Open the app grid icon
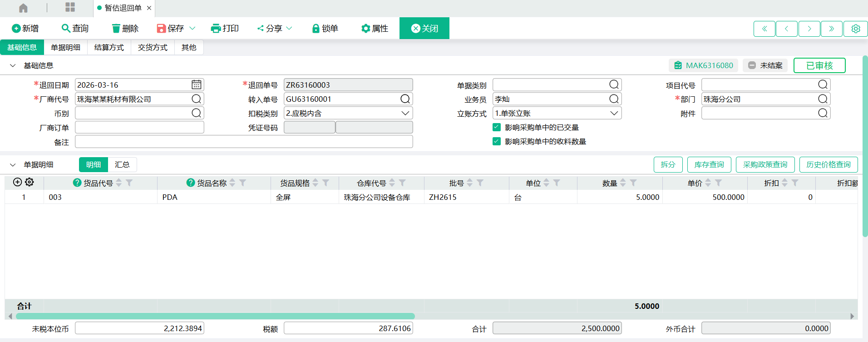 [70, 7]
